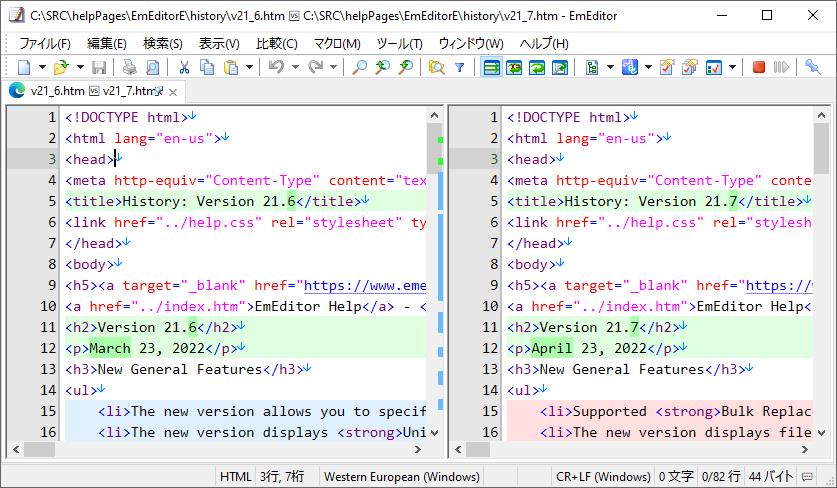Click down arrow of right pane vertical scrollbar
The width and height of the screenshot is (837, 488).
822,432
